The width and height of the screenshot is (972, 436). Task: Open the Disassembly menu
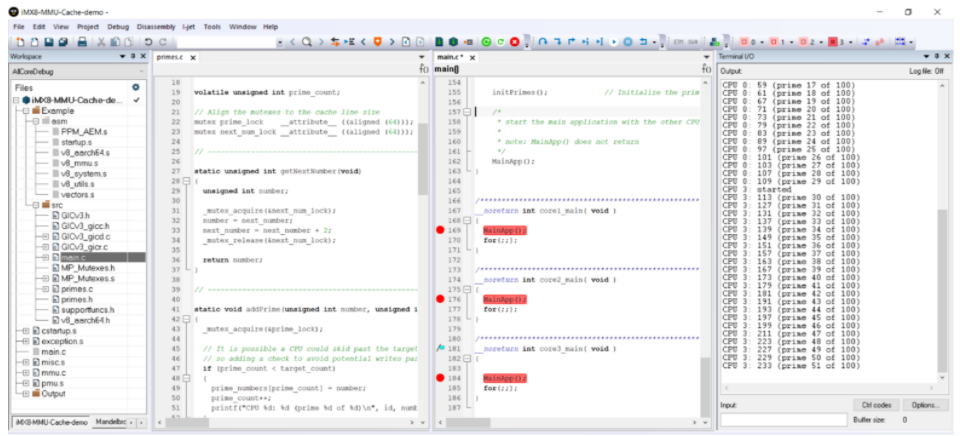pyautogui.click(x=154, y=26)
